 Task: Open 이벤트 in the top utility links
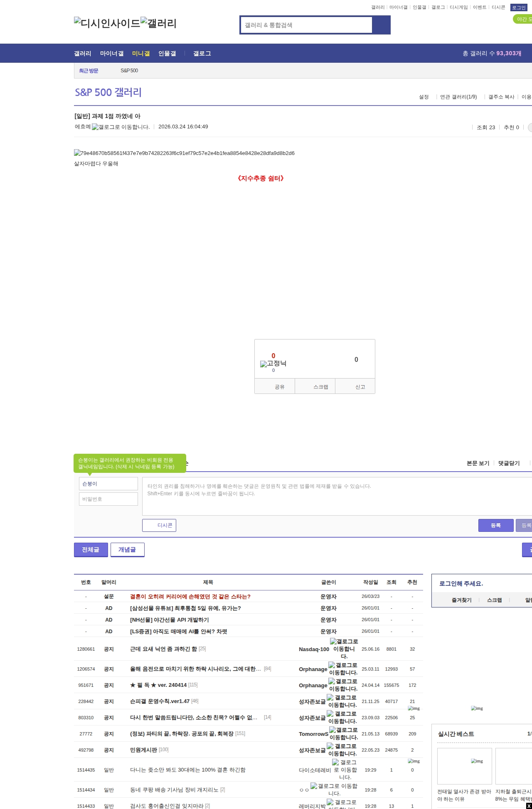tap(480, 7)
